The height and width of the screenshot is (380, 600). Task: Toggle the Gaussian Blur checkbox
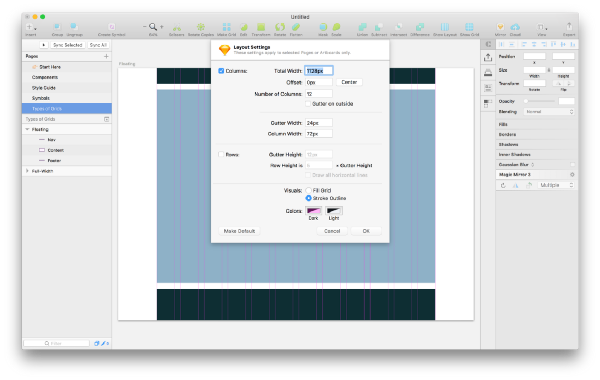coord(572,165)
